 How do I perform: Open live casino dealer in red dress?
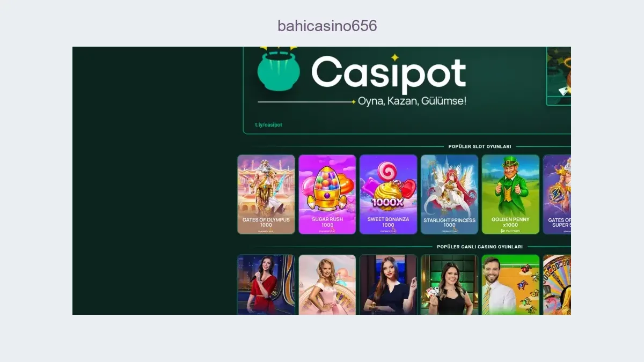(266, 284)
